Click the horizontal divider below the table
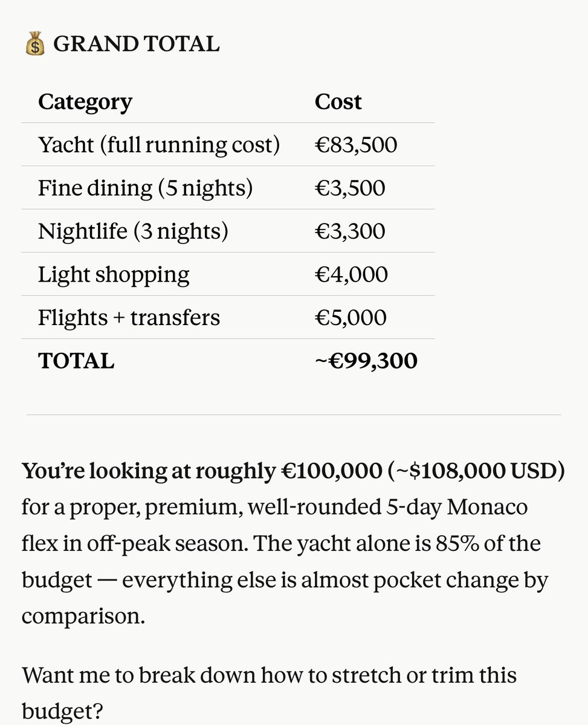The width and height of the screenshot is (588, 725). pyautogui.click(x=294, y=415)
